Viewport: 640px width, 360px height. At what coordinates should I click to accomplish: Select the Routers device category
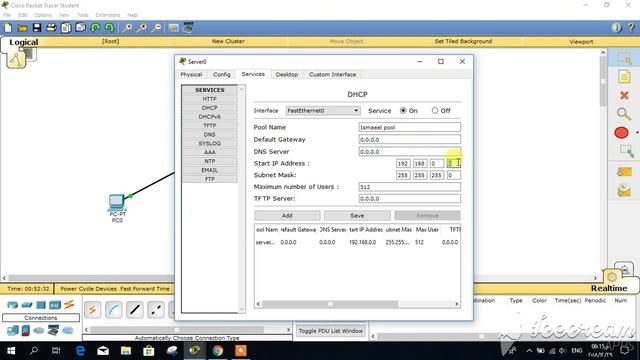pos(13,305)
